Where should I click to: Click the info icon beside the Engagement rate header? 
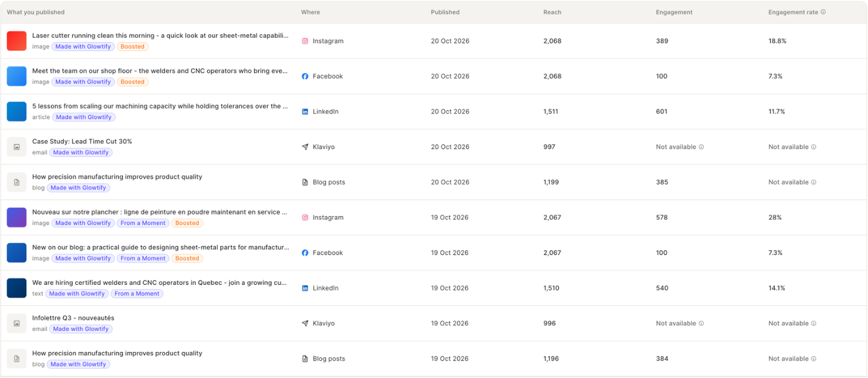tap(823, 12)
